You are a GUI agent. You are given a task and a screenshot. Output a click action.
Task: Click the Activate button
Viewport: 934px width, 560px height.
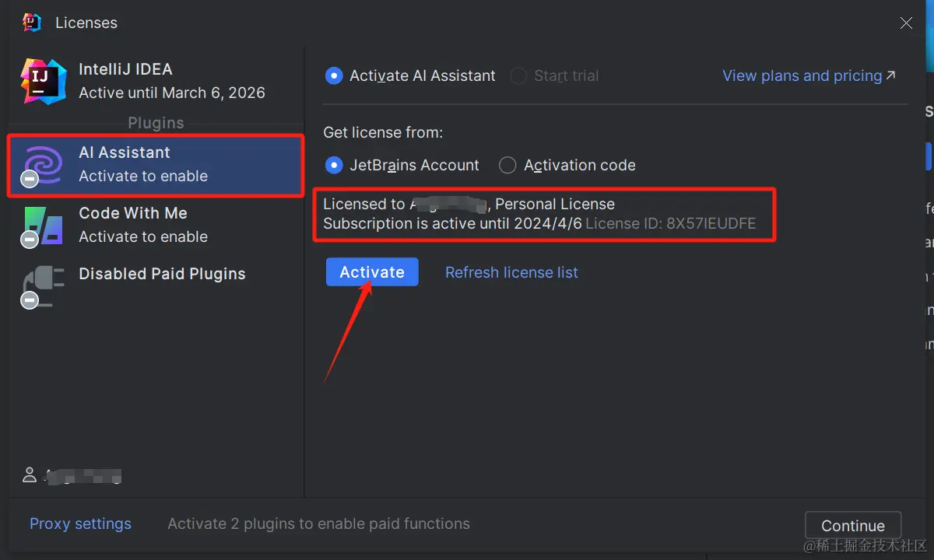click(372, 272)
